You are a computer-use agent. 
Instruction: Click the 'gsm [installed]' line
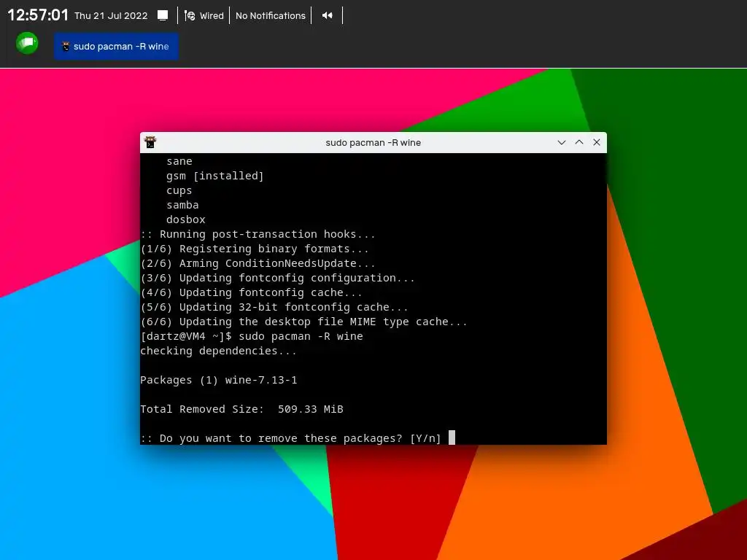215,176
